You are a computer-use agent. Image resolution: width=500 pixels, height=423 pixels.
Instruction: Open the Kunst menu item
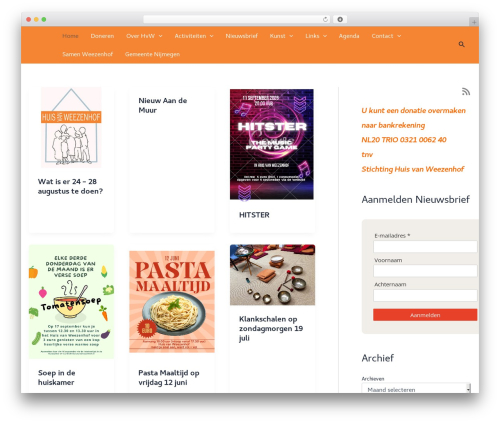(x=277, y=36)
